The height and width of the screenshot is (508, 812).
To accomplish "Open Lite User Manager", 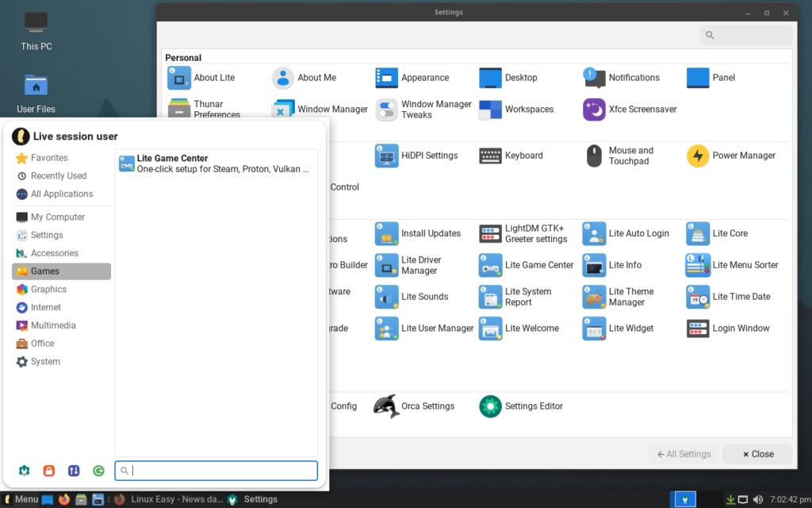I will [424, 328].
